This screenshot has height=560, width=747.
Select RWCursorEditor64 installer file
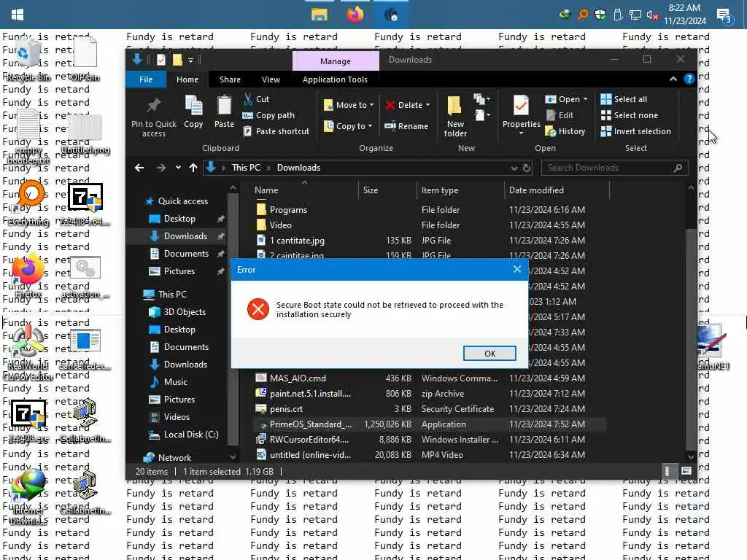tap(429, 440)
